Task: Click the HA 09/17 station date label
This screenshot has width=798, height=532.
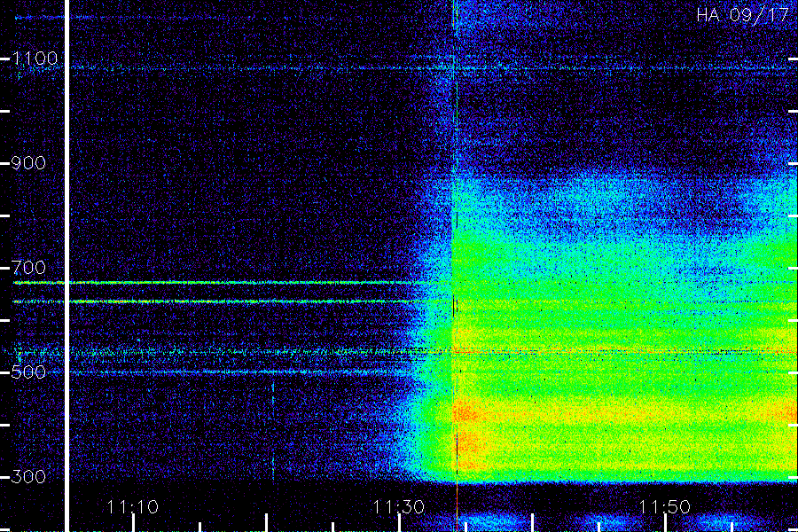Action: 742,15
